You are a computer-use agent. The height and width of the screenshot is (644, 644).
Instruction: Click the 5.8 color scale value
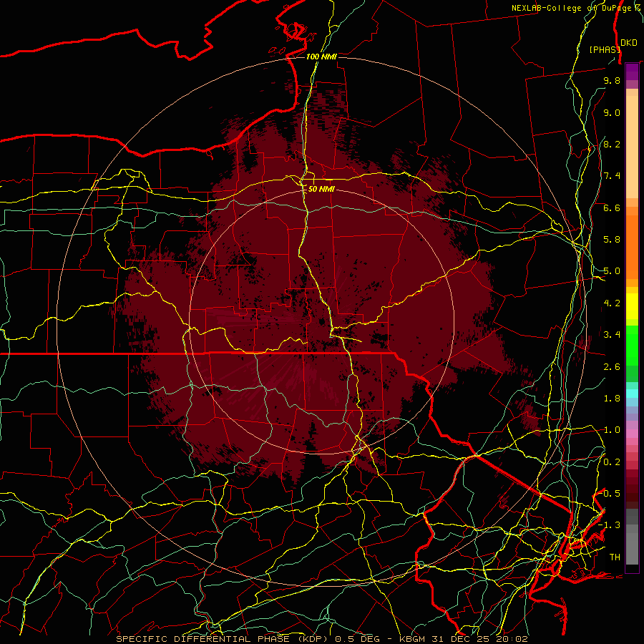(x=612, y=240)
